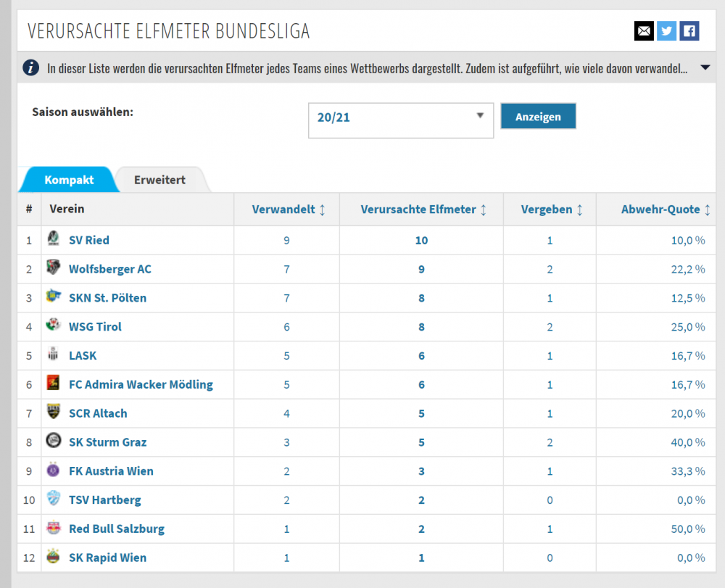Click SK Sturm Graz's 40,0 % quote
Image resolution: width=725 pixels, height=588 pixels.
point(688,442)
